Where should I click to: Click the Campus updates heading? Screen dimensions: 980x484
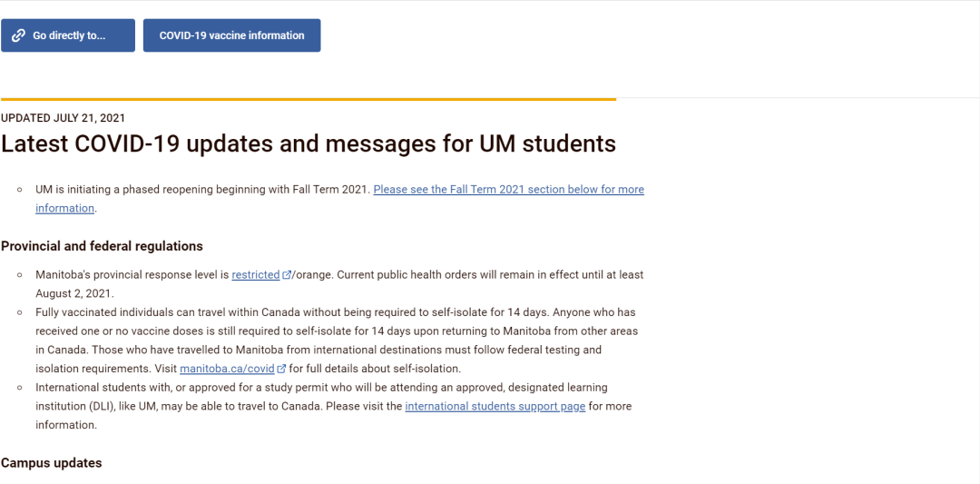[51, 463]
